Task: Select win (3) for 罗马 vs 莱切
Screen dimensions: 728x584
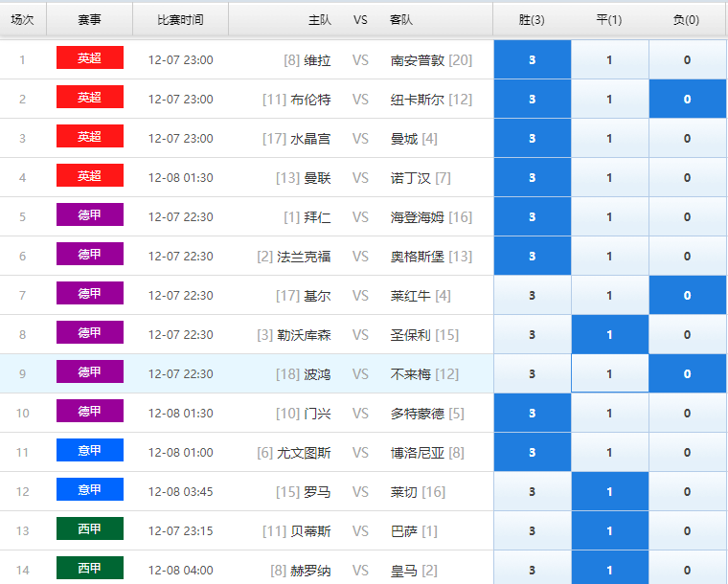Action: (532, 492)
